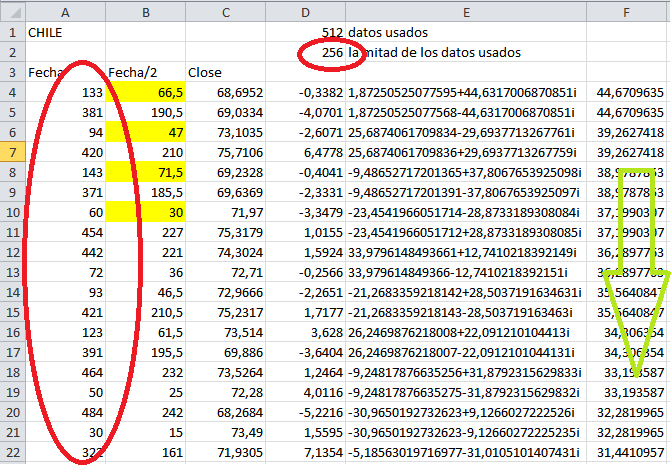The image size is (672, 466).
Task: Click the 'Close' header cell
Action: tap(228, 72)
